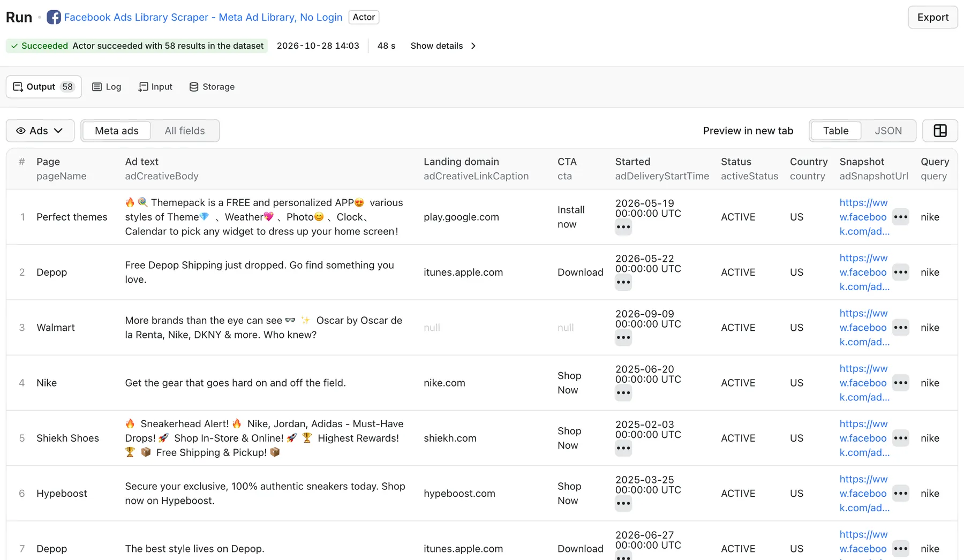The width and height of the screenshot is (964, 560).
Task: Expand truncated date under 2025-02-03 start time
Action: click(x=623, y=448)
